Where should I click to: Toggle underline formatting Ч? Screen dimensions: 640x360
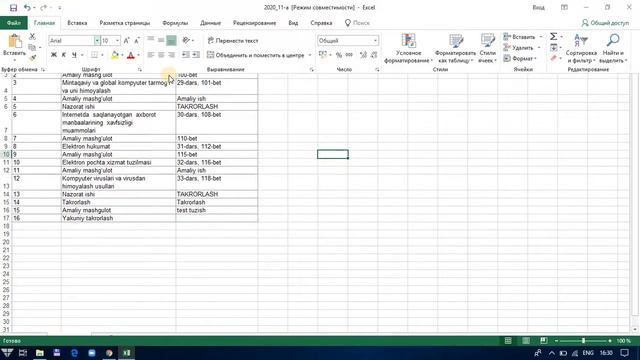point(74,55)
